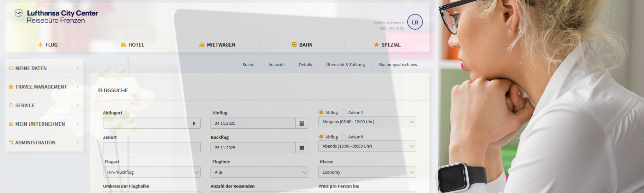This screenshot has width=644, height=193.
Task: Open the Spezial tab
Action: 387,45
